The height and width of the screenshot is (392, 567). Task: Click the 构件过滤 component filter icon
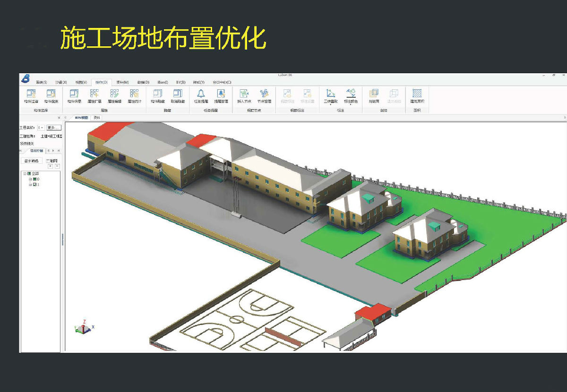[x=31, y=94]
